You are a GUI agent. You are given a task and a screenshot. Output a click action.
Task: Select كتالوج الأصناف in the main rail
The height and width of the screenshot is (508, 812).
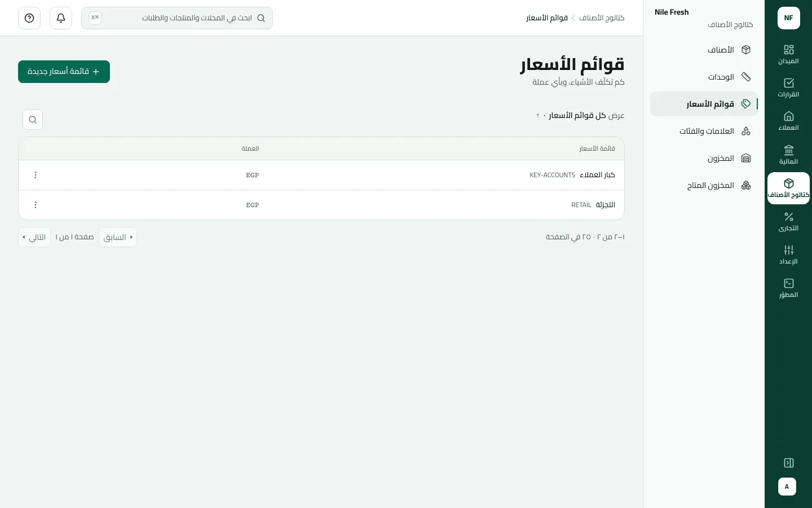tap(788, 188)
